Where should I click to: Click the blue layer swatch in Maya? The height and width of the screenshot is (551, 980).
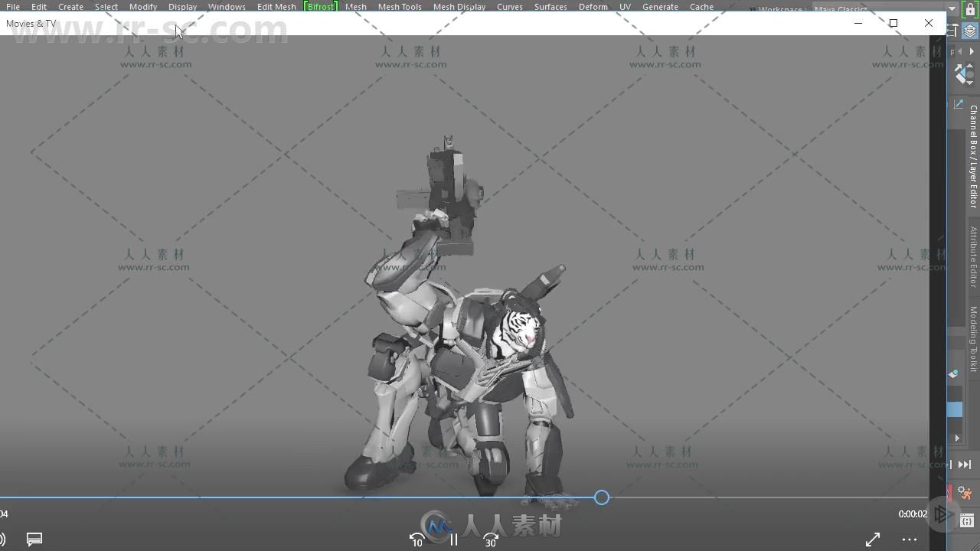(955, 410)
